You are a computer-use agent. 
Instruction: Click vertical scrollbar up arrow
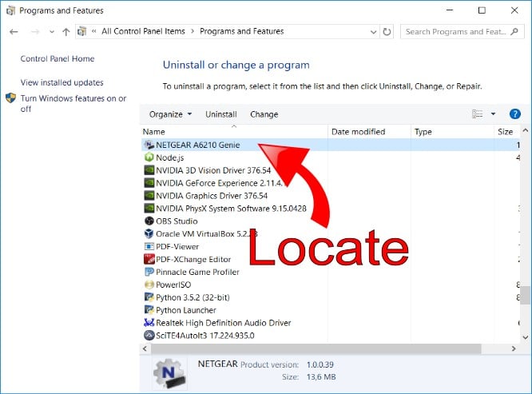pyautogui.click(x=526, y=130)
